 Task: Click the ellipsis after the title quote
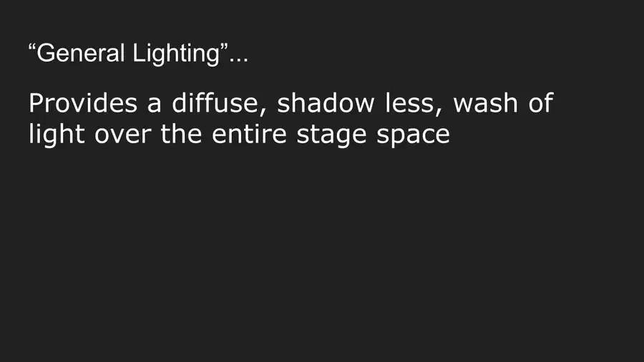238,60
